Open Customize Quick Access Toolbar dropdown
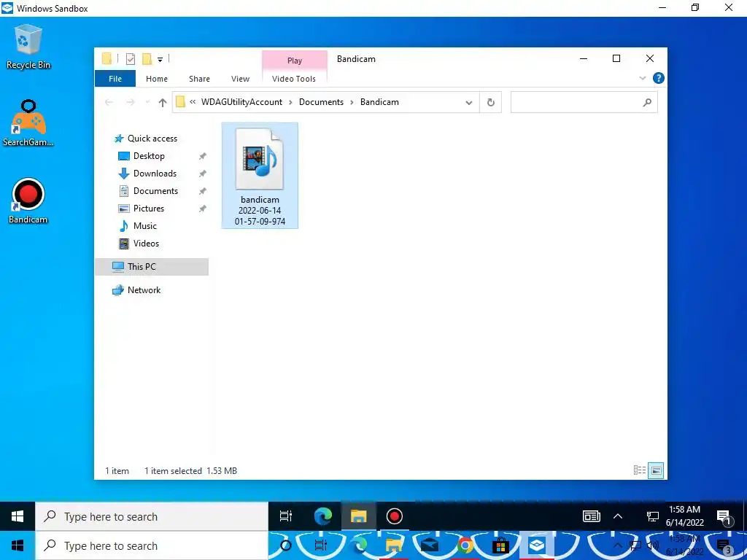 pos(160,60)
